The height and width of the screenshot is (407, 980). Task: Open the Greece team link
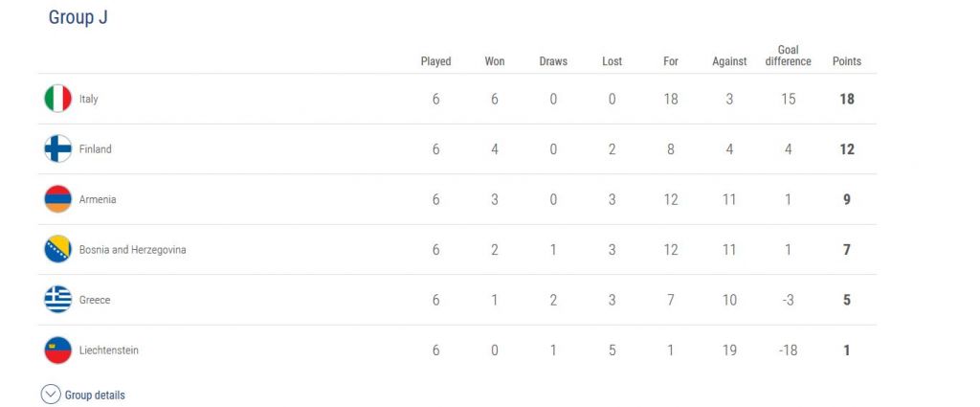95,301
